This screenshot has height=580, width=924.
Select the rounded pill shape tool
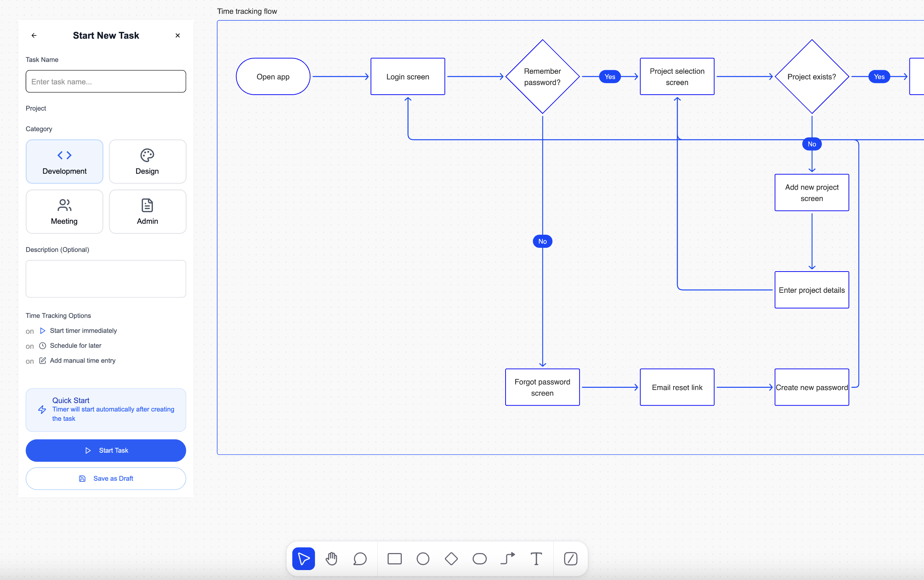coord(479,558)
